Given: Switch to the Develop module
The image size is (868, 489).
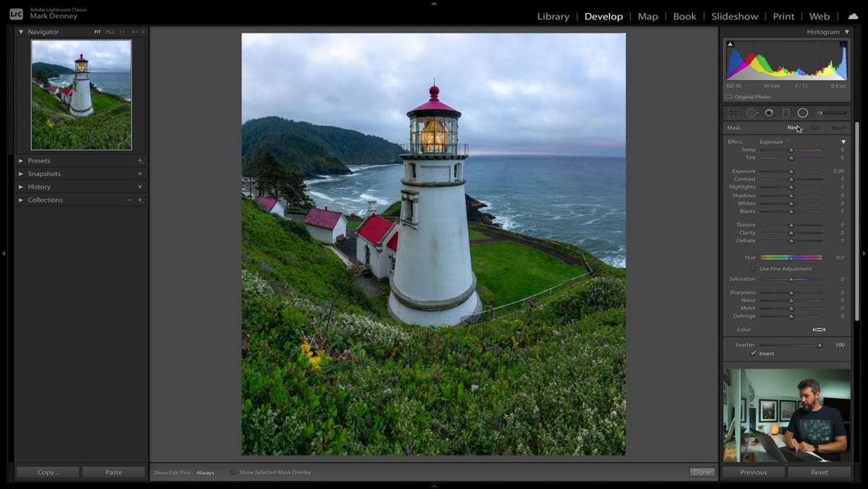Looking at the screenshot, I should tap(603, 16).
